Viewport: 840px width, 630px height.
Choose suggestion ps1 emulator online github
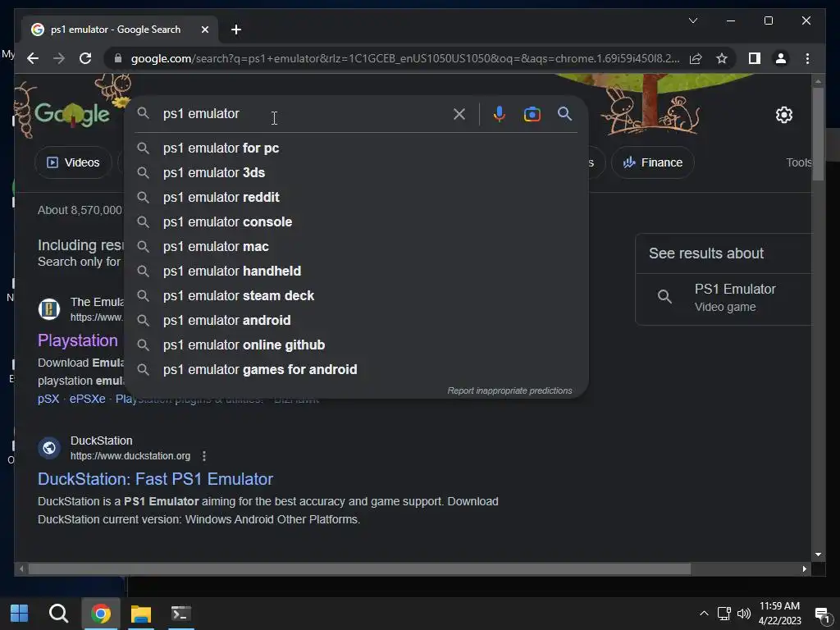coord(356,345)
